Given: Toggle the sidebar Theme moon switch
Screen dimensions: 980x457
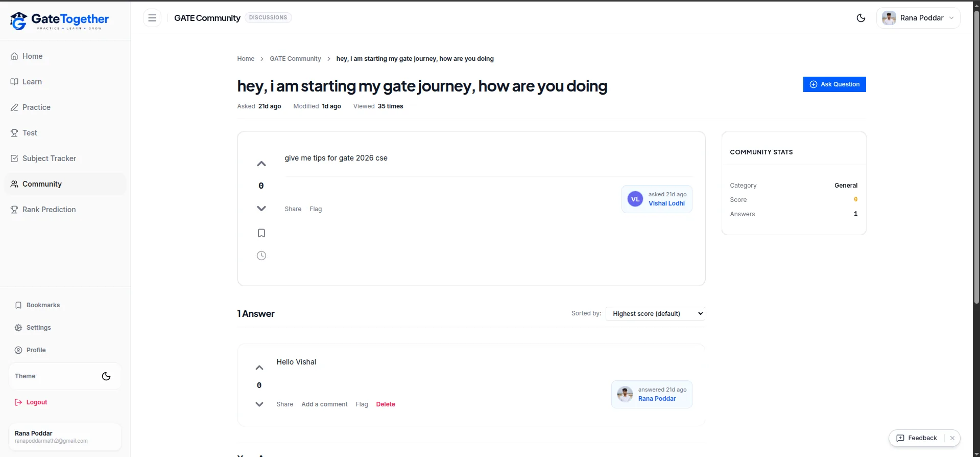Looking at the screenshot, I should [106, 376].
